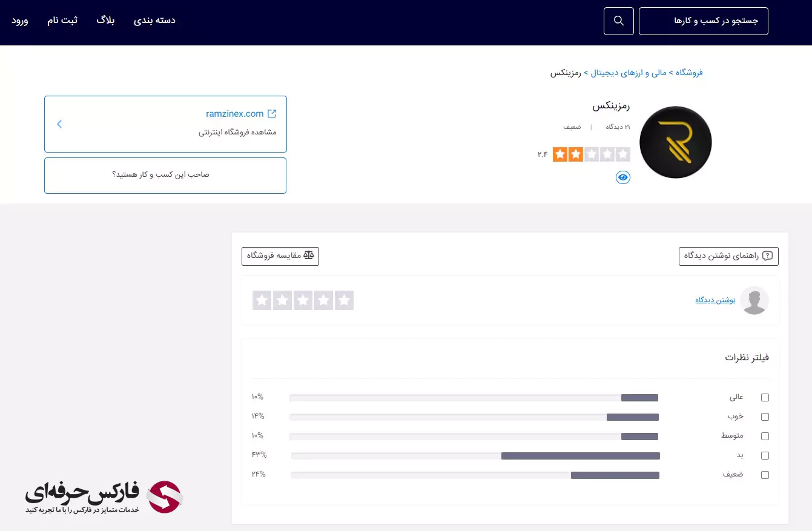
Task: Open the دسته بندی menu item
Action: (155, 20)
